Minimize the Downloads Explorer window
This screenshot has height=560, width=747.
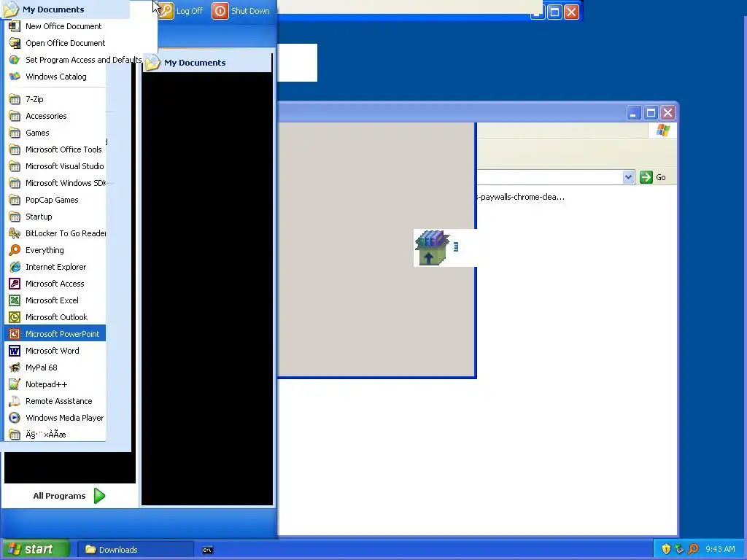coord(634,113)
